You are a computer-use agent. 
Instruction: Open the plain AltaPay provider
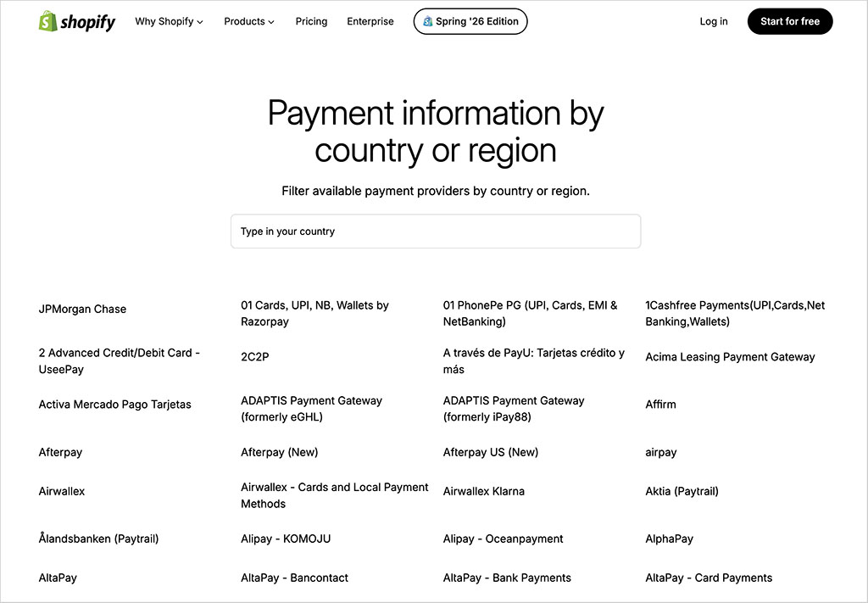click(x=58, y=578)
